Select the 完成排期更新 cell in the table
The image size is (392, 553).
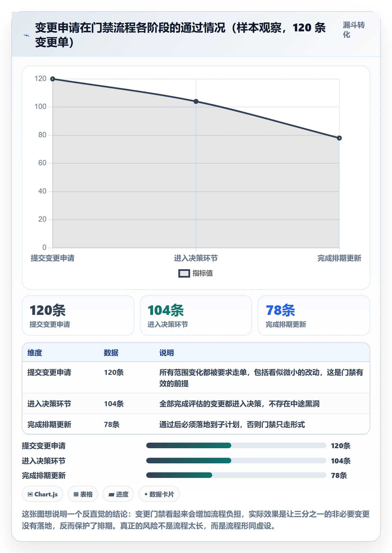pyautogui.click(x=49, y=424)
